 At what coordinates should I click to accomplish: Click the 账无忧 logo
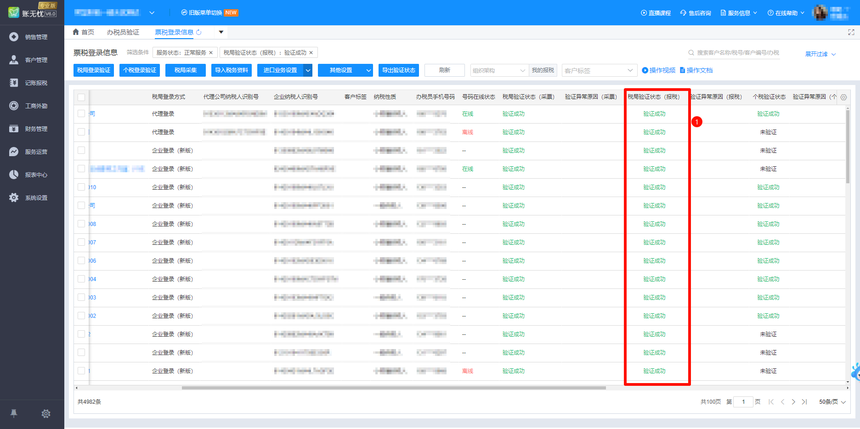click(32, 12)
